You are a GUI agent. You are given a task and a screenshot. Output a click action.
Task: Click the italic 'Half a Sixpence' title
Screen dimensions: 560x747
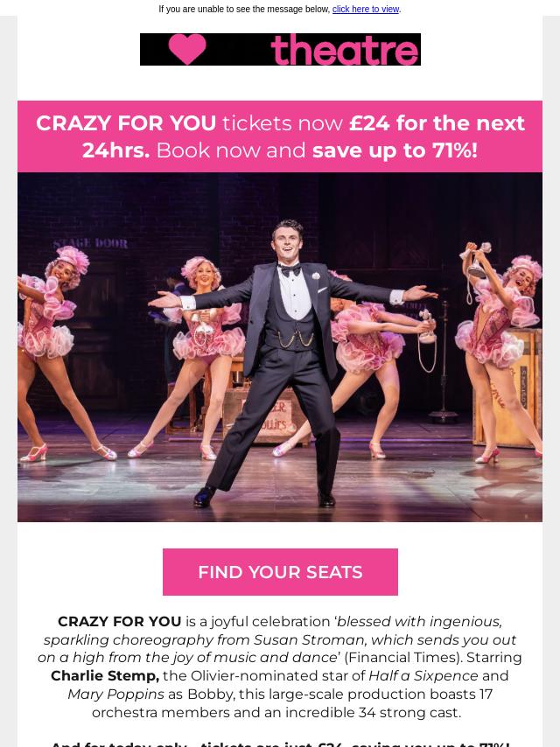point(423,675)
